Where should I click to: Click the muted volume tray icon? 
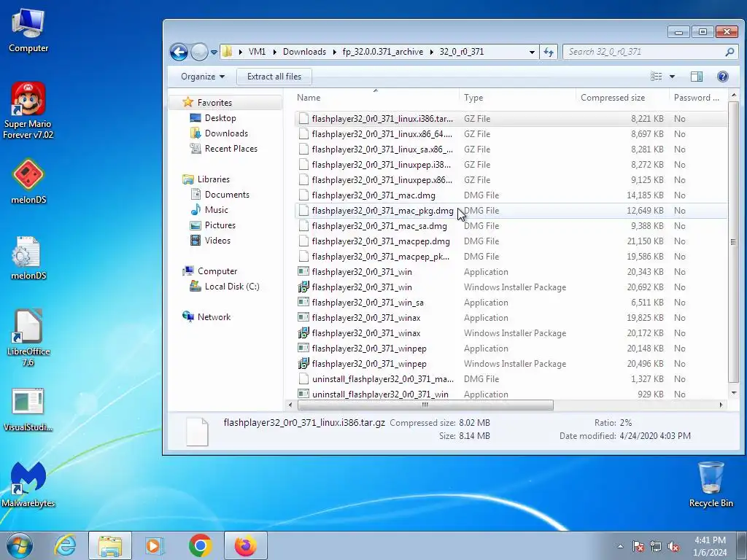coord(673,546)
